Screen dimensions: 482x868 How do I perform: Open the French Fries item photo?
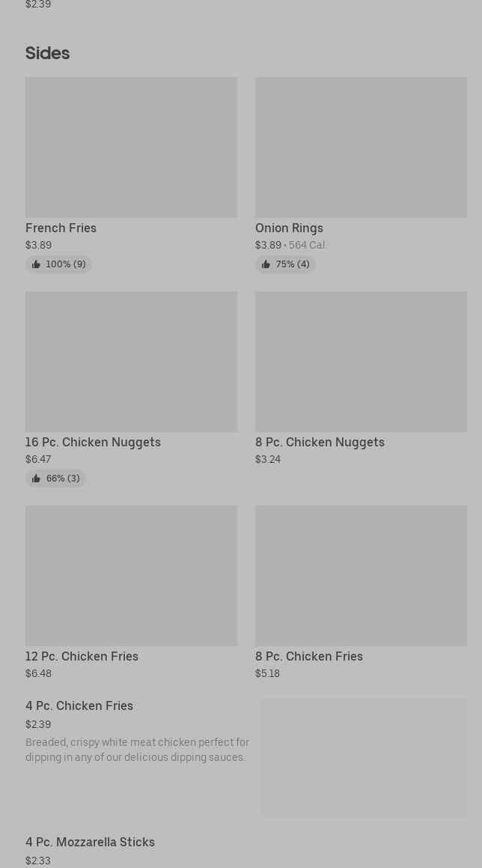click(131, 148)
